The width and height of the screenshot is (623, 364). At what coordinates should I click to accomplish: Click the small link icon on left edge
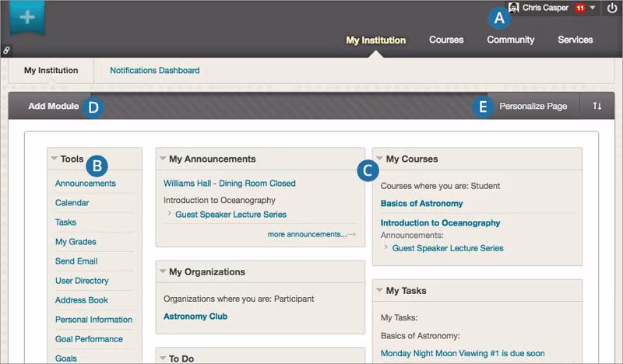[x=7, y=50]
